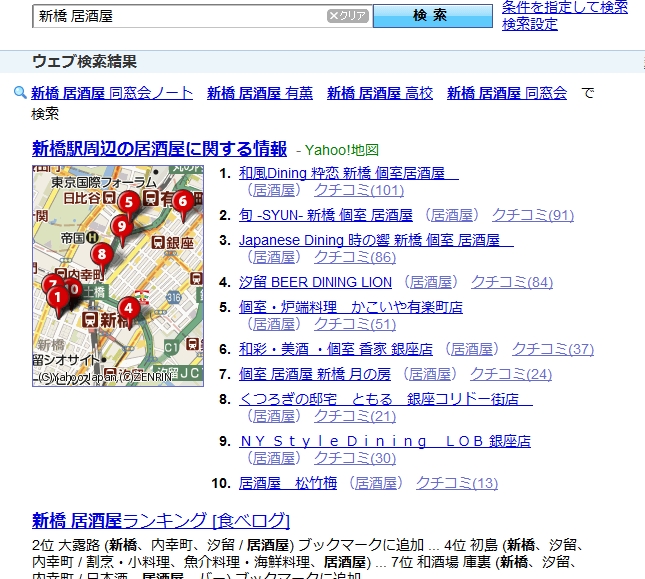This screenshot has height=579, width=645.
Task: Open 個室 居酒屋 新橋 月の房 result
Action: pos(315,374)
